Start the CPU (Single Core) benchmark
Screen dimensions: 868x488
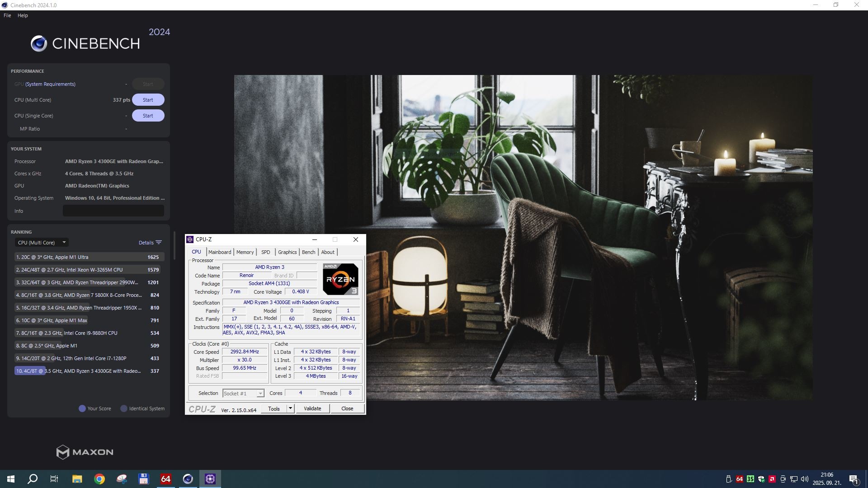coord(148,116)
